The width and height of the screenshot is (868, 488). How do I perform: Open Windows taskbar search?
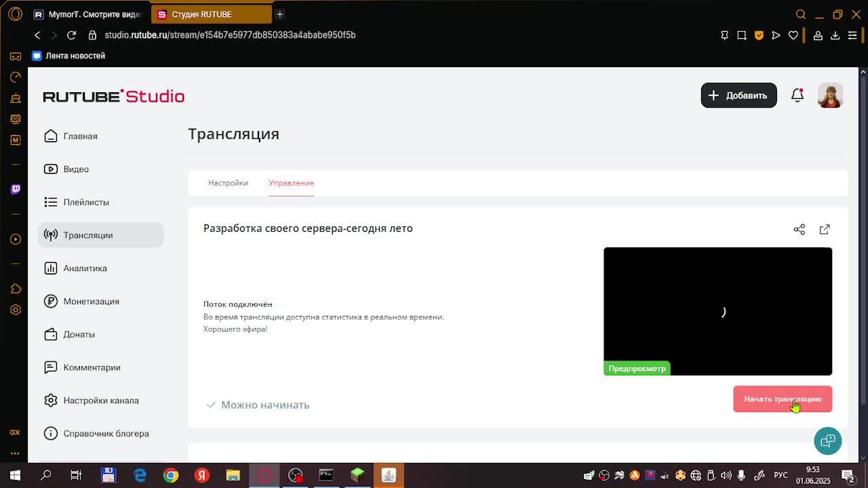46,475
